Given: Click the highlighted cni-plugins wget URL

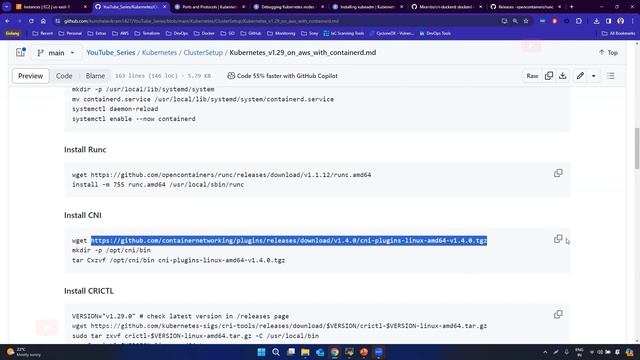Looking at the screenshot, I should [x=289, y=240].
